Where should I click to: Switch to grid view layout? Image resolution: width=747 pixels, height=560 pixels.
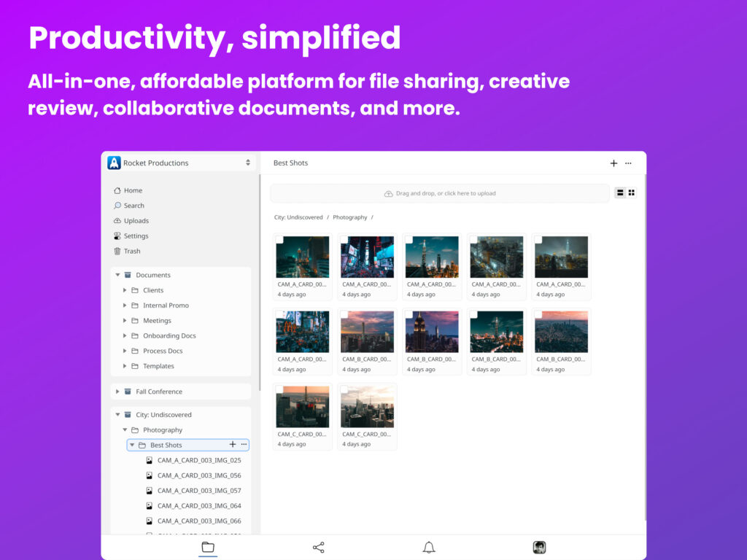[x=632, y=192]
